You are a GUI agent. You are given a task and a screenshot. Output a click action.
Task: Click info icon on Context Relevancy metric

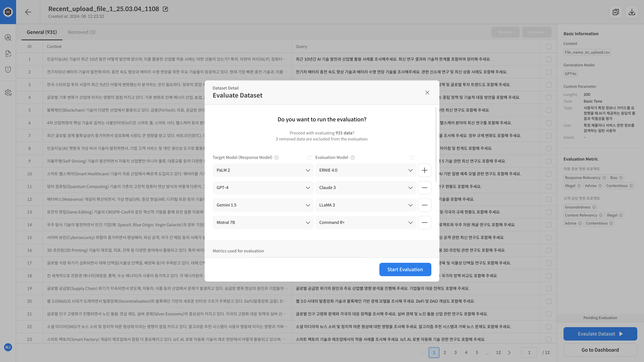click(x=601, y=215)
